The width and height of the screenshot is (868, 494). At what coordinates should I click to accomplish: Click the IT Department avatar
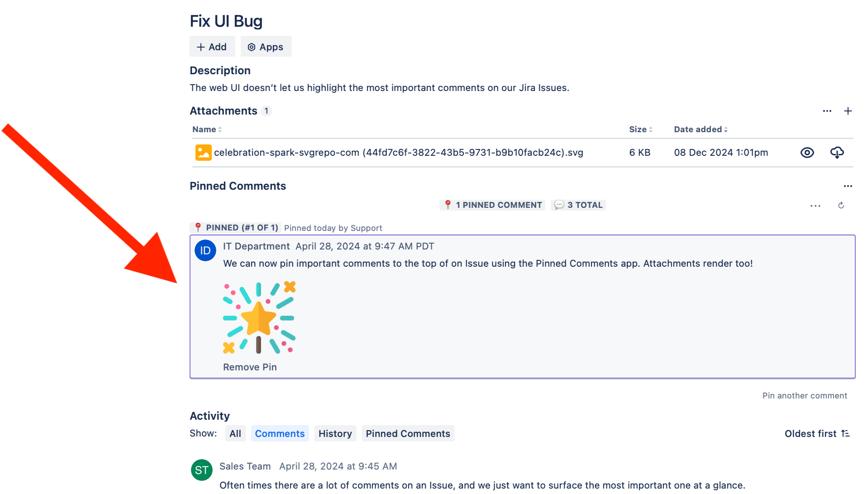click(x=205, y=250)
